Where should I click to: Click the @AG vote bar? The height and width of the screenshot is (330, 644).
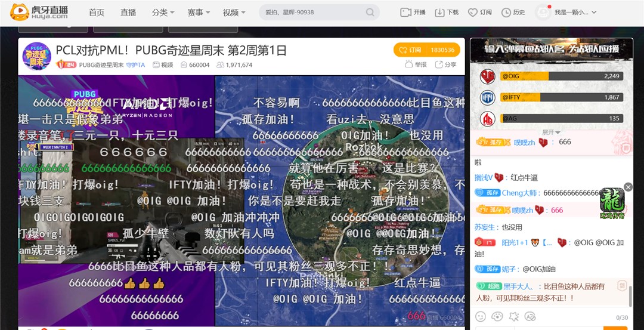pos(562,119)
